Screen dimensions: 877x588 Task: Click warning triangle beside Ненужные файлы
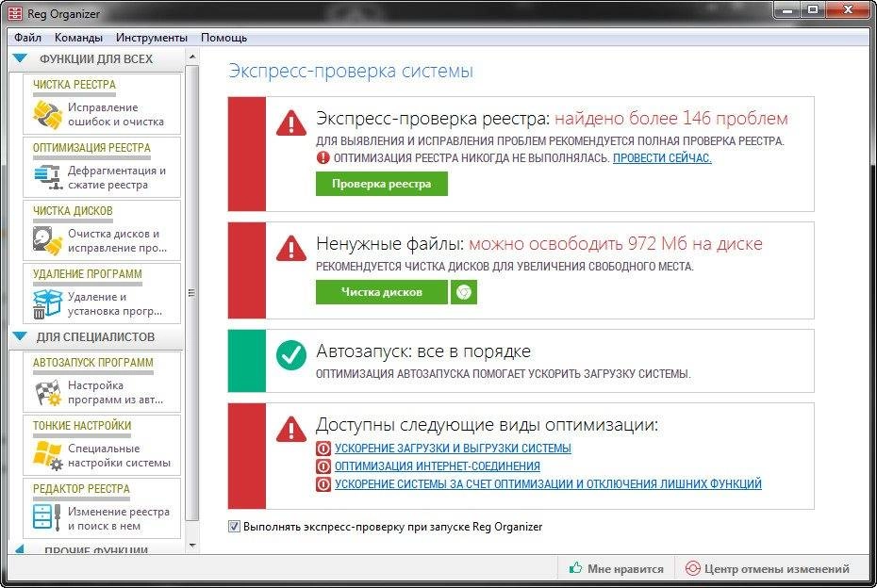[291, 249]
